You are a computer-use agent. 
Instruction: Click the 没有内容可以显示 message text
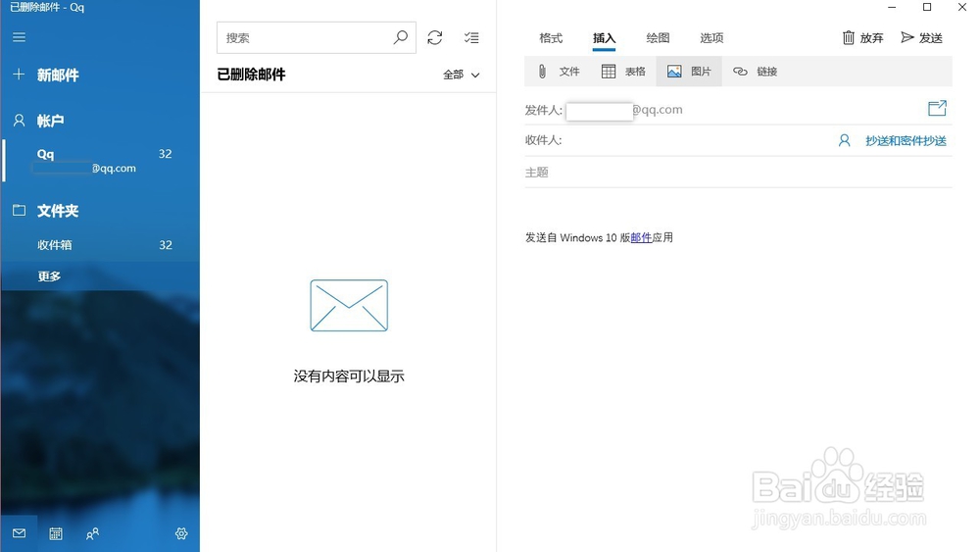point(349,376)
